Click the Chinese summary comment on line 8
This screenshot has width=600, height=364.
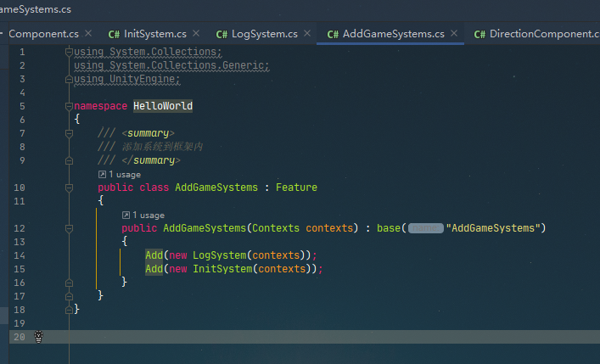point(150,147)
